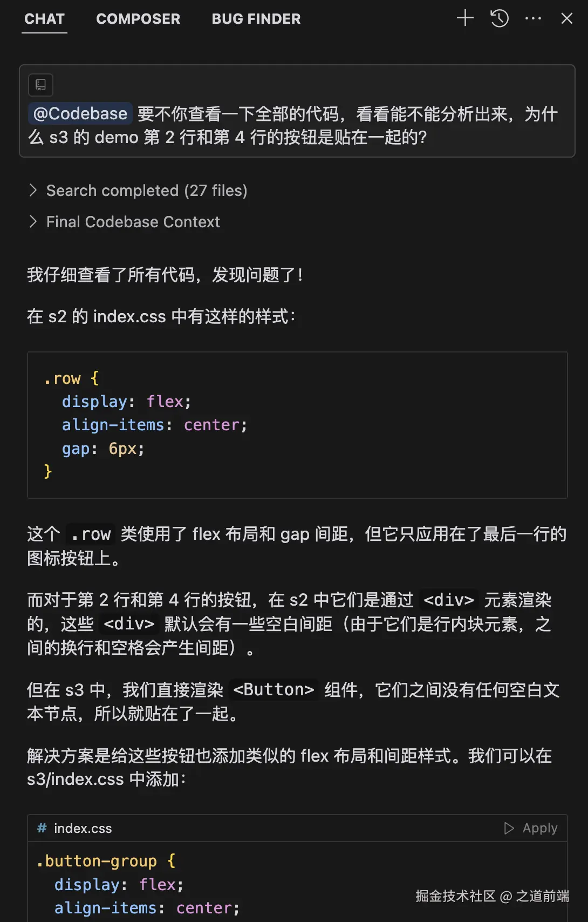Expand the Search completed chevron
The image size is (588, 922).
coord(33,190)
